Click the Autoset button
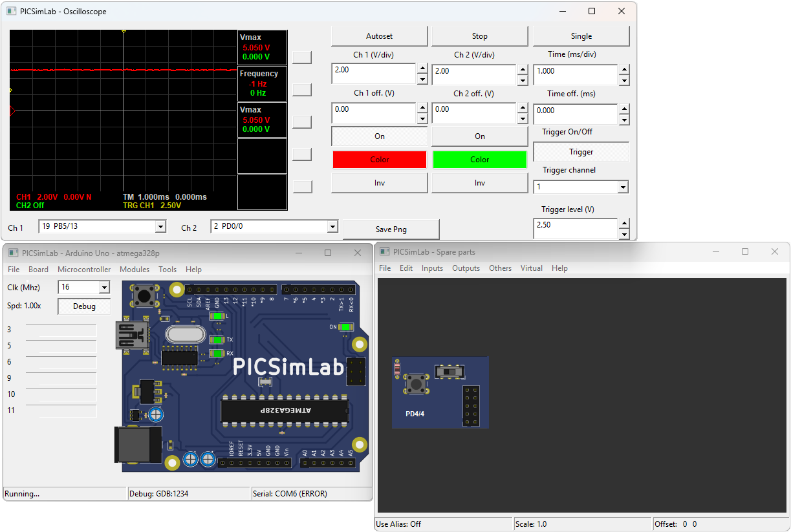This screenshot has width=791, height=532. [379, 36]
